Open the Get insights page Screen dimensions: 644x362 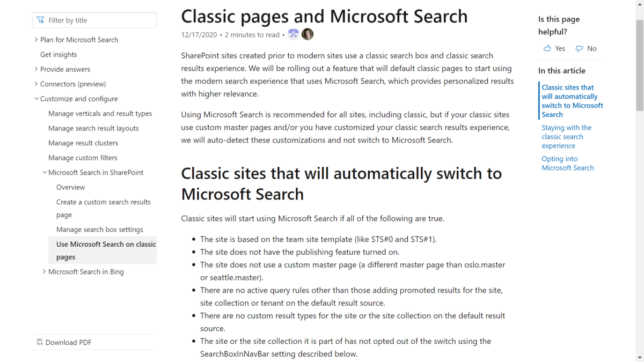58,55
